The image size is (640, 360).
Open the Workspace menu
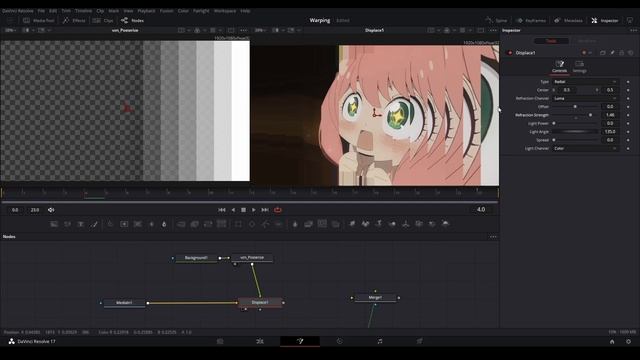[225, 11]
